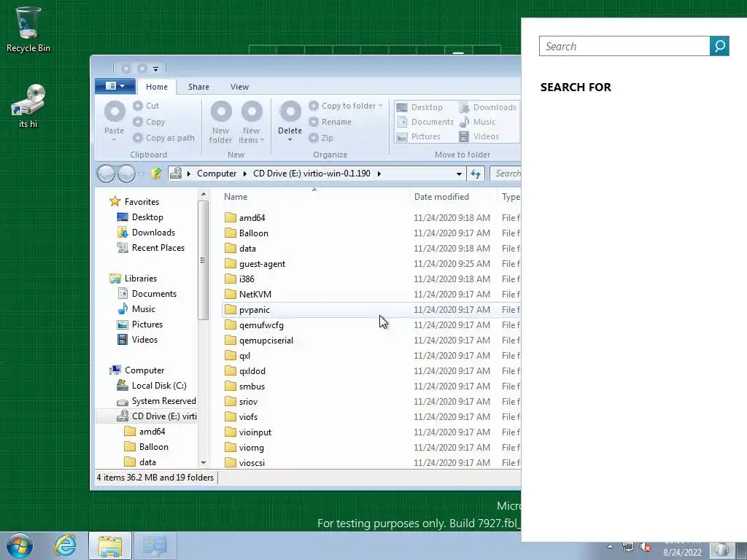Image resolution: width=747 pixels, height=560 pixels.
Task: Open quick access toolbar customize arrow
Action: click(156, 69)
